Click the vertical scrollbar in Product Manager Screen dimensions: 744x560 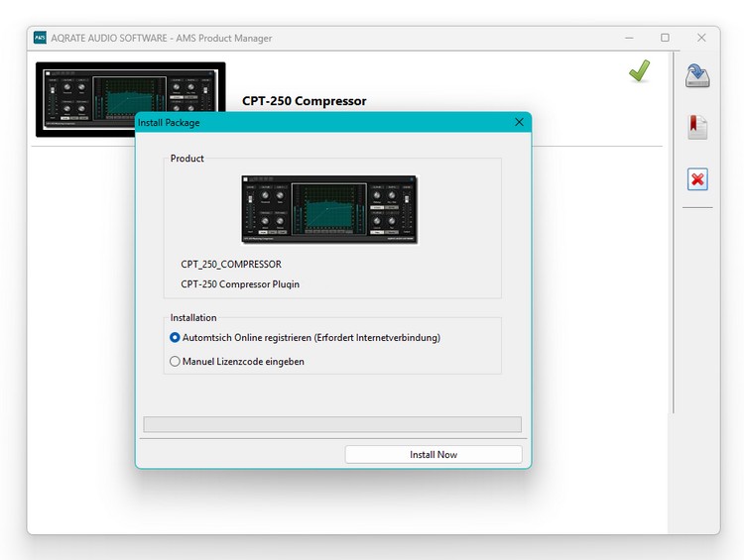click(x=674, y=232)
